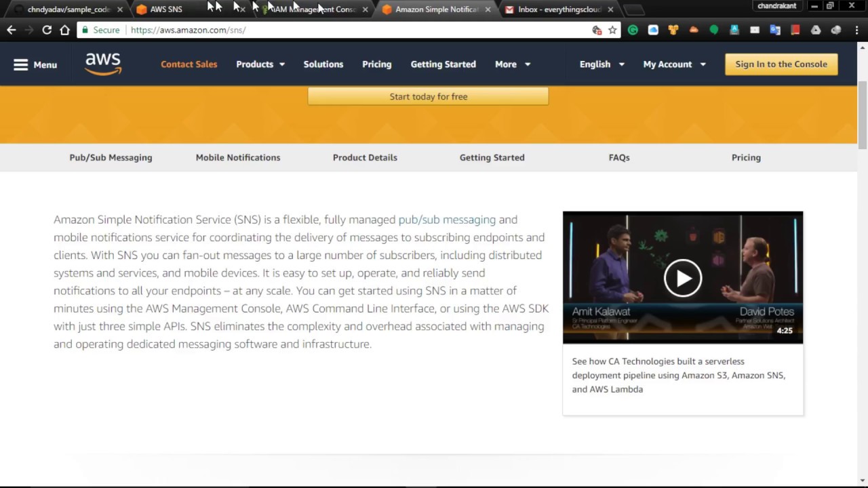Viewport: 868px width, 488px height.
Task: Expand the Products dropdown
Action: (x=260, y=64)
